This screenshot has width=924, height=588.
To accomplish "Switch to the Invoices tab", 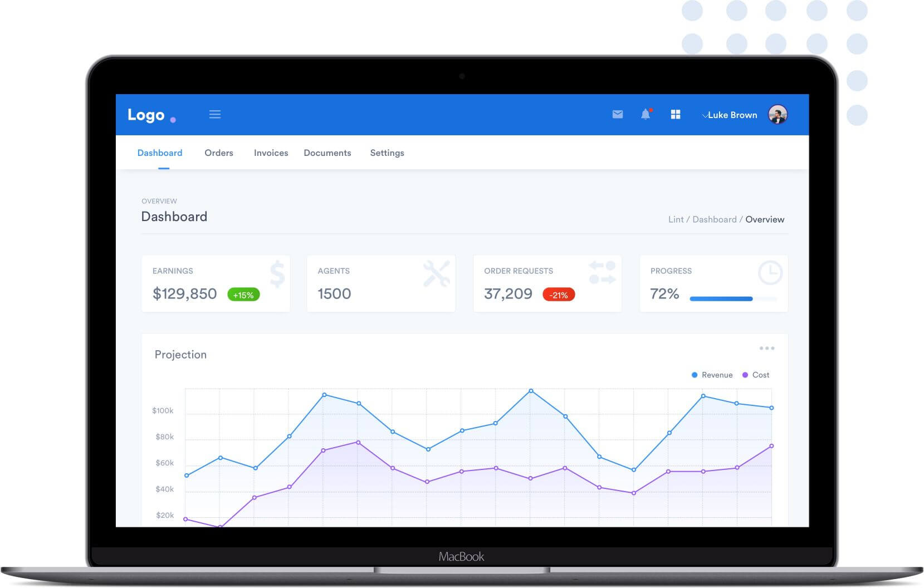I will click(x=271, y=153).
